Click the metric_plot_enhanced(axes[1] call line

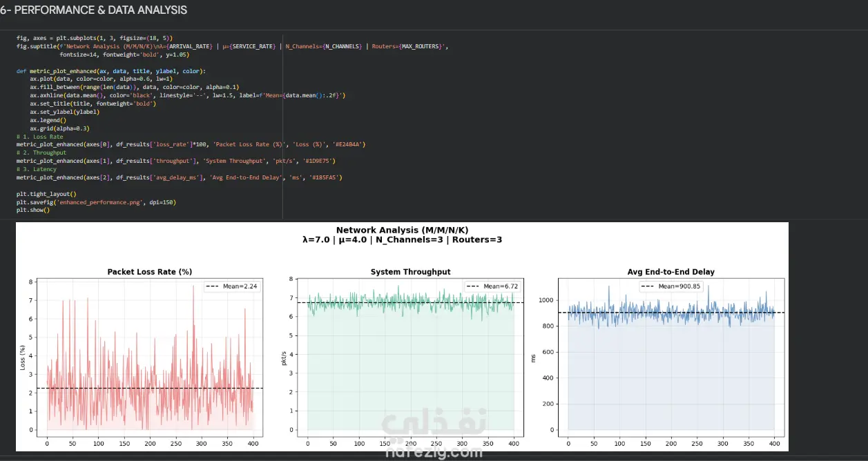(176, 161)
